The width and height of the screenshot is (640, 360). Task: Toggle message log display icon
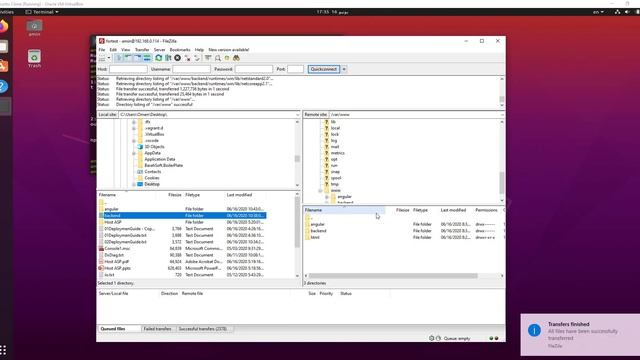(119, 58)
